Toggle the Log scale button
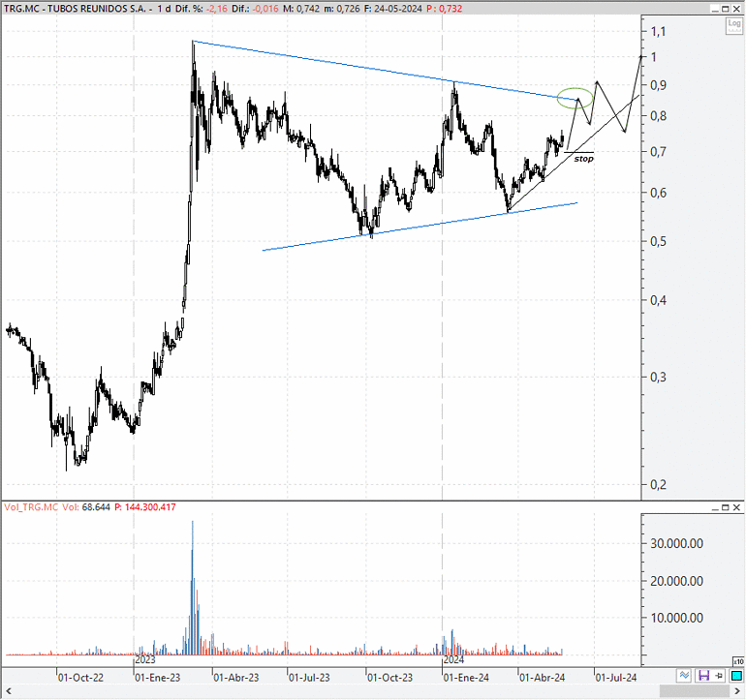Image resolution: width=746 pixels, height=700 pixels. click(x=733, y=26)
